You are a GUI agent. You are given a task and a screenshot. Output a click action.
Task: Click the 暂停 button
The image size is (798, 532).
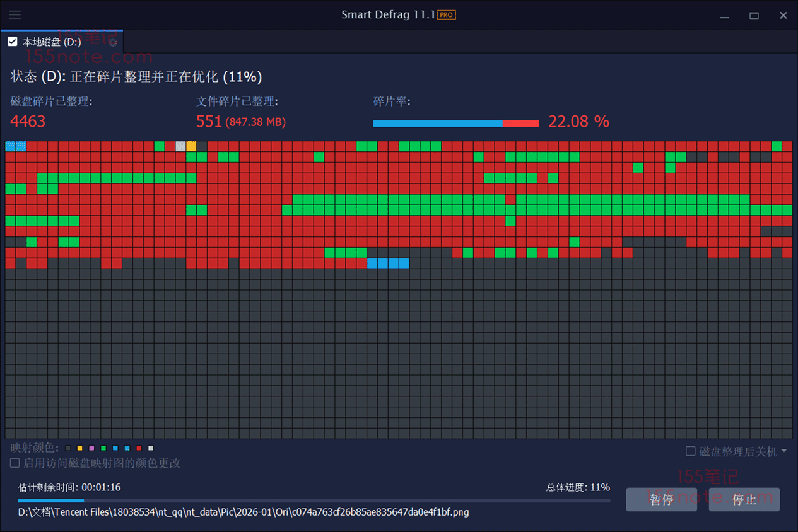[661, 499]
